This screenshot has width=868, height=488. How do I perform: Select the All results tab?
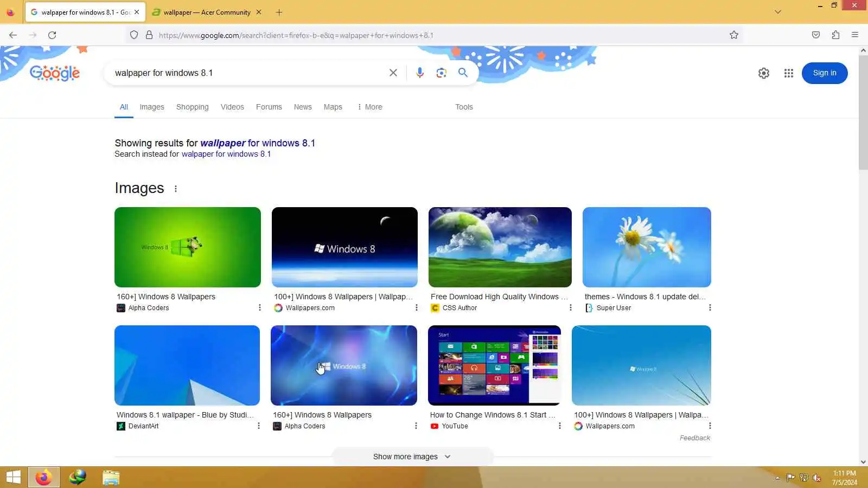point(124,107)
